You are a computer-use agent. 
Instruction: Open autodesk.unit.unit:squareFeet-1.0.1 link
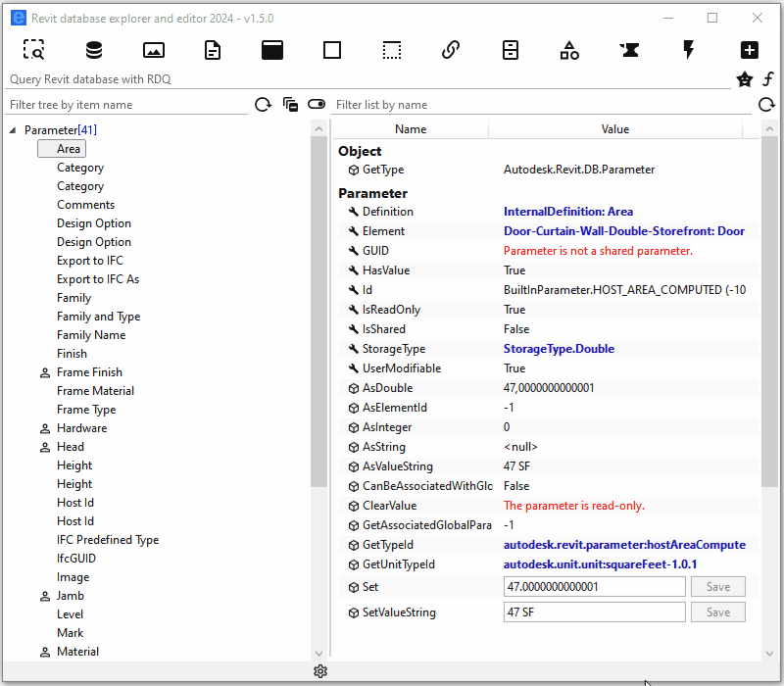click(x=600, y=564)
